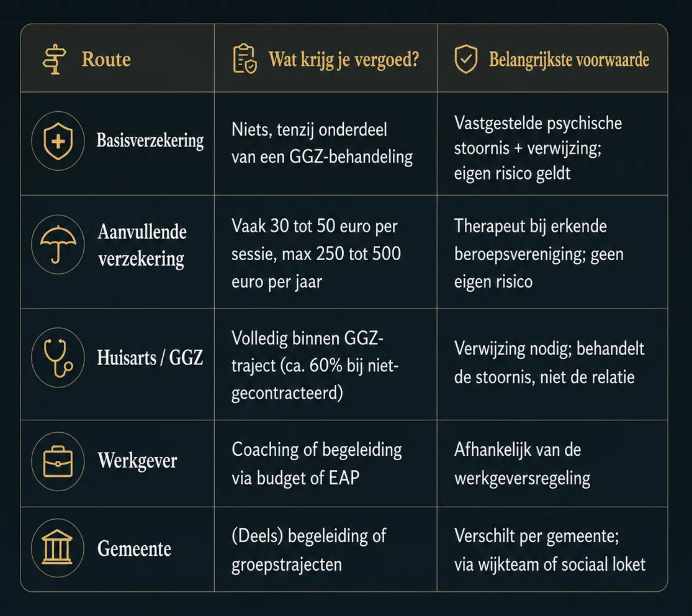Click the building icon for Gemeente

58,548
